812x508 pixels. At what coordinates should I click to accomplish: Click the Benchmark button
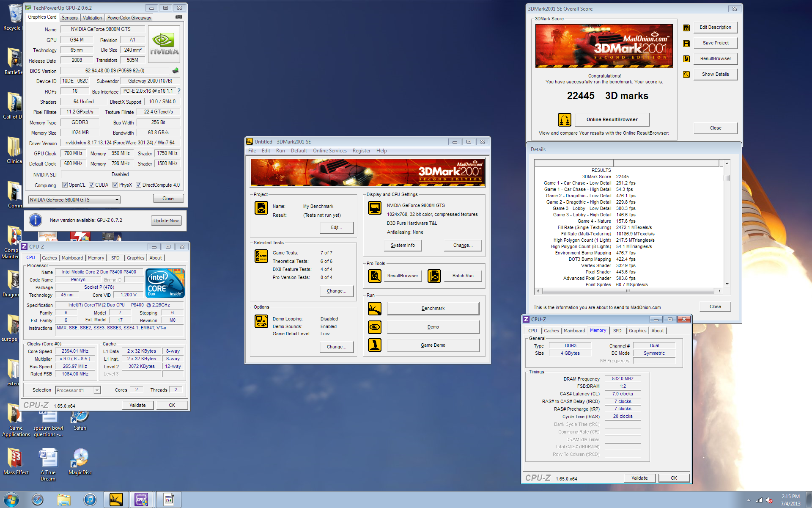[433, 309]
